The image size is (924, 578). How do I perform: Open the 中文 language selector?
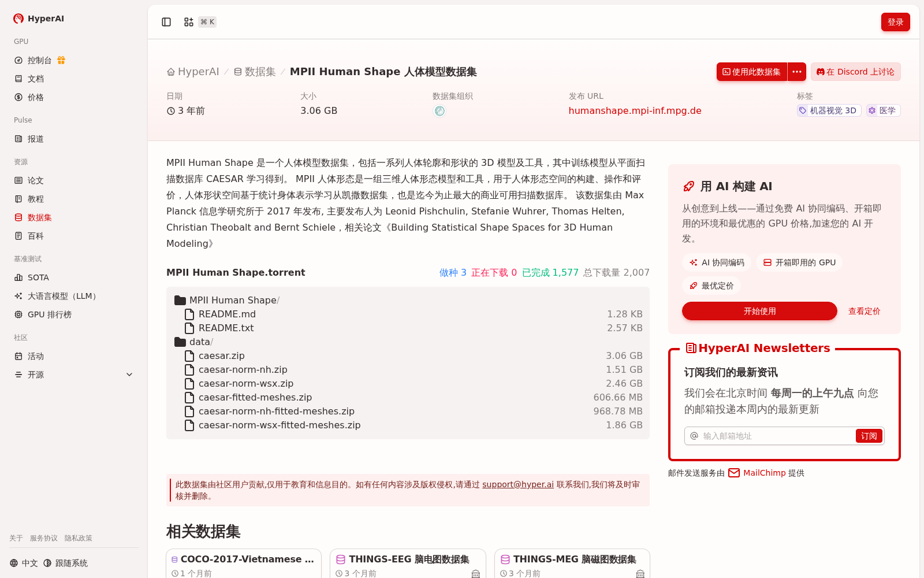click(x=24, y=563)
